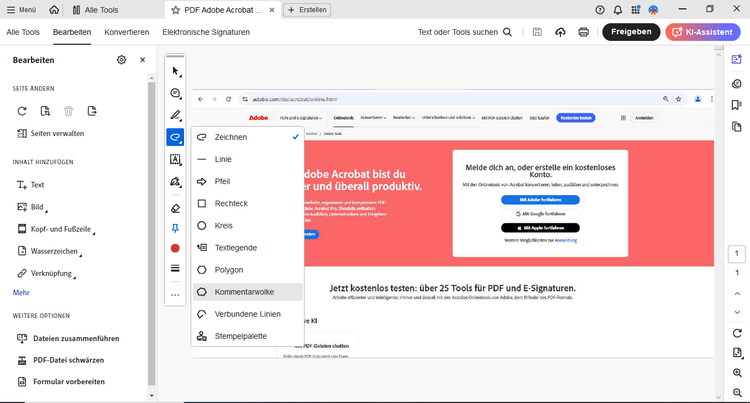The image size is (750, 403).
Task: Choose Polygon in the drawing menu
Action: (x=248, y=270)
